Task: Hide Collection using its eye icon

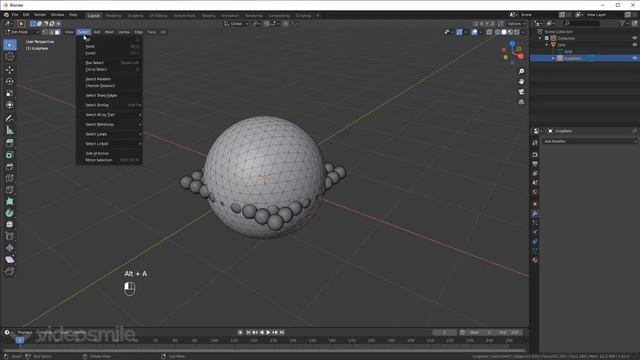Action: pos(635,38)
